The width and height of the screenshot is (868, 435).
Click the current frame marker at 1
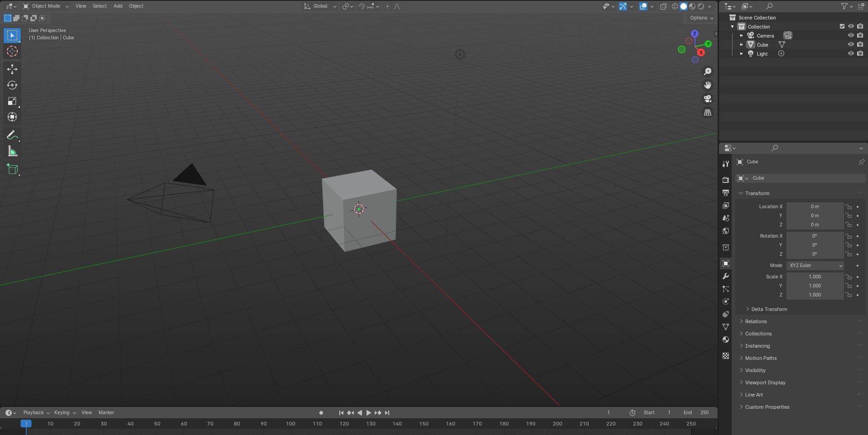tap(26, 424)
